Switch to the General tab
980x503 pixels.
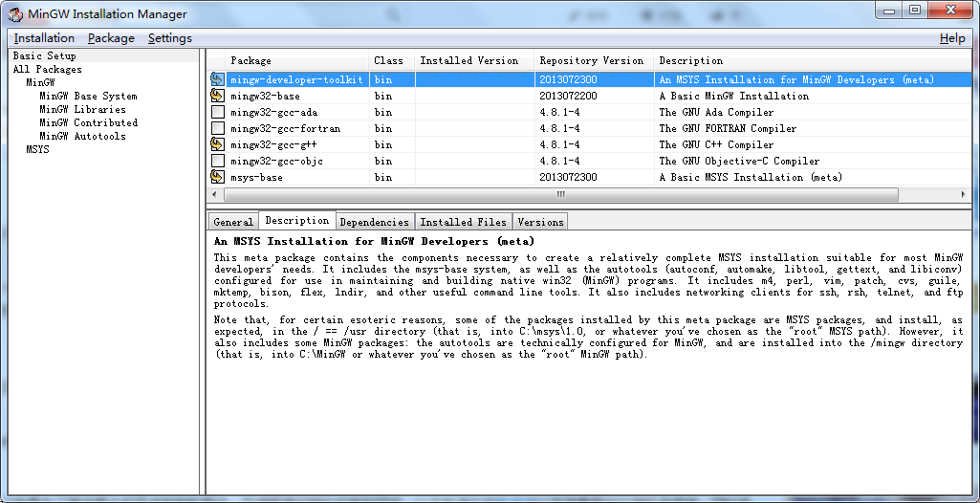[232, 222]
